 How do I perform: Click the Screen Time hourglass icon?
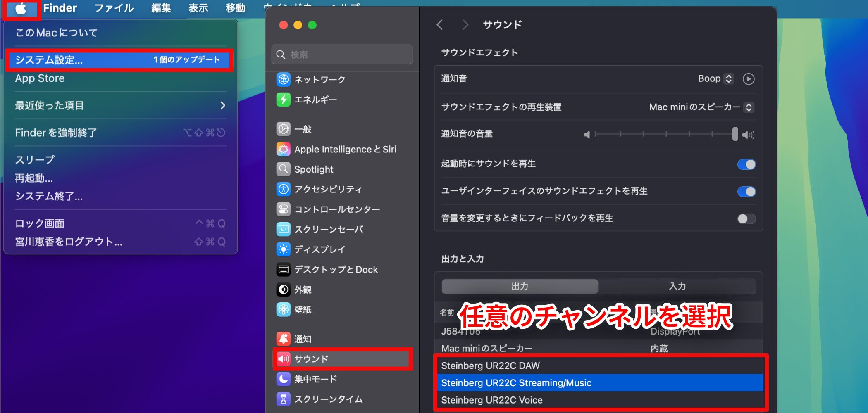pos(284,399)
